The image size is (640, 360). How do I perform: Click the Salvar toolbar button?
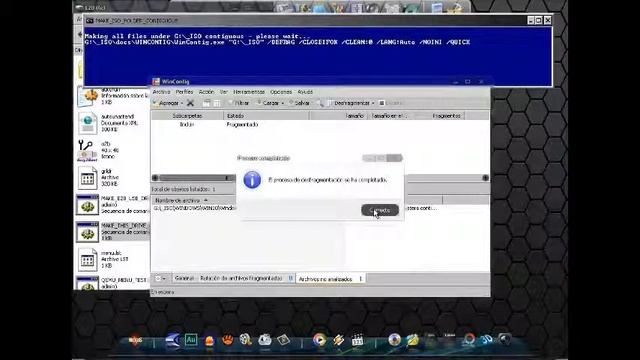click(x=300, y=103)
